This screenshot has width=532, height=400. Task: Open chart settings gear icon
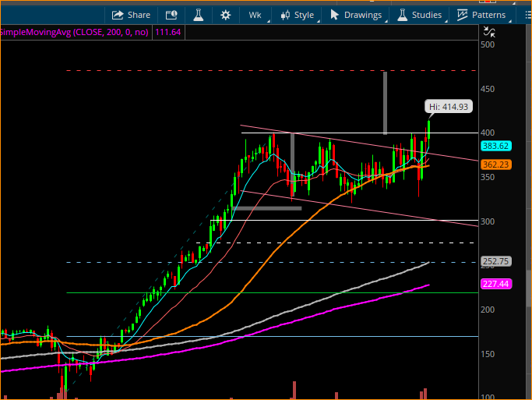point(226,15)
